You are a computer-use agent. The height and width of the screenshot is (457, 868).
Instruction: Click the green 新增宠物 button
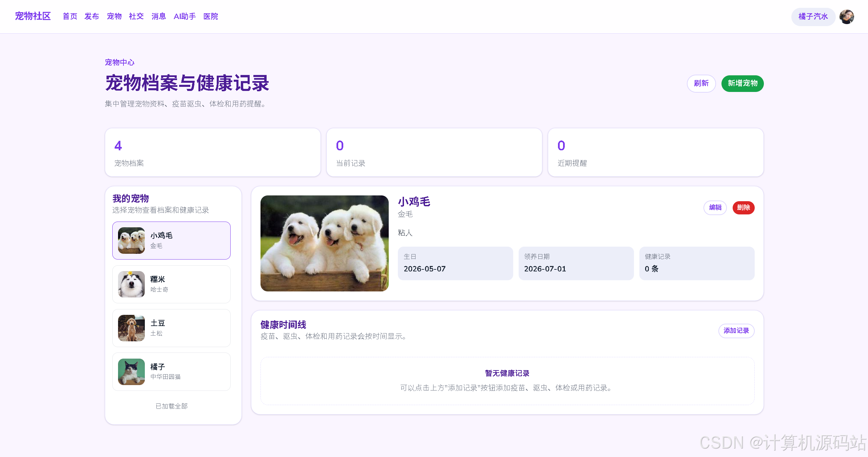pos(742,83)
